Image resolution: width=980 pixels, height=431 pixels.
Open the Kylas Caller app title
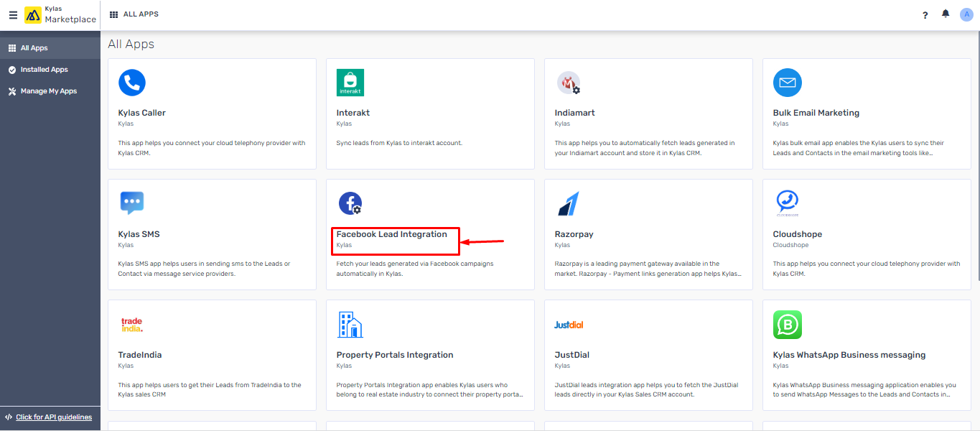[142, 113]
